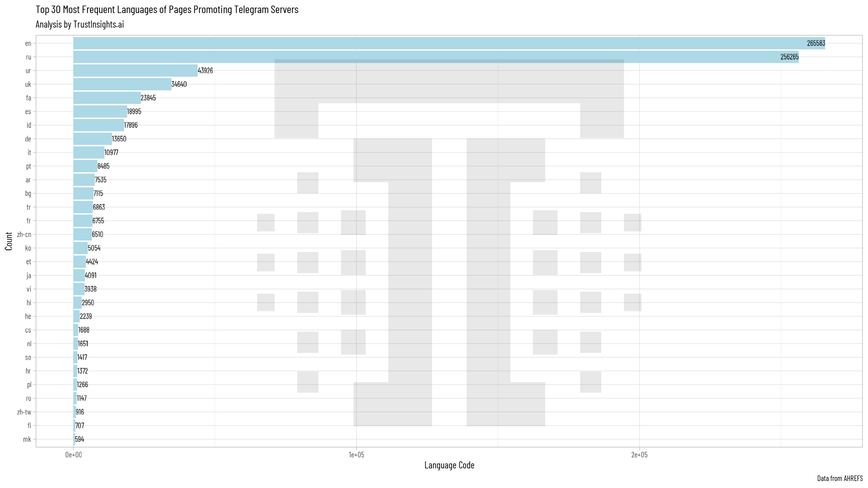Screen dimensions: 868x488
Task: Click the 'zh-tw' axis label
Action: 24,412
